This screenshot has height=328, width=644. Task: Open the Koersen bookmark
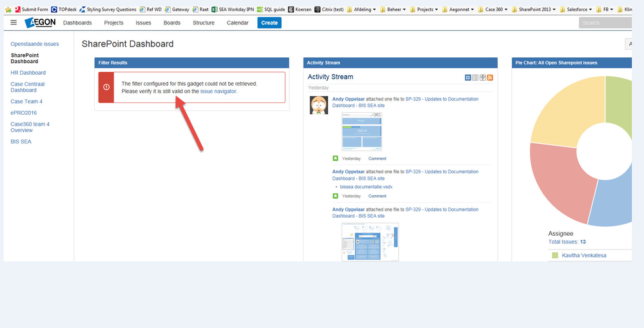[x=300, y=10]
